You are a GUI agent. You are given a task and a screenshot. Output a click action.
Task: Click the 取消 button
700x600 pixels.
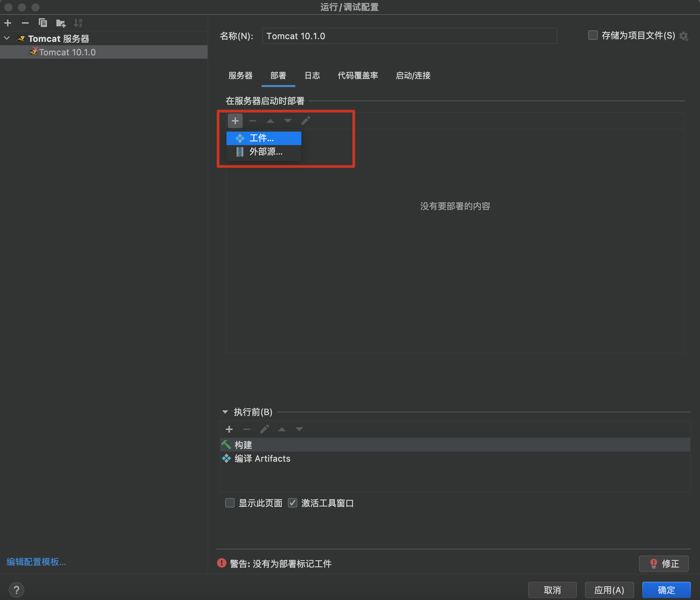click(x=553, y=590)
